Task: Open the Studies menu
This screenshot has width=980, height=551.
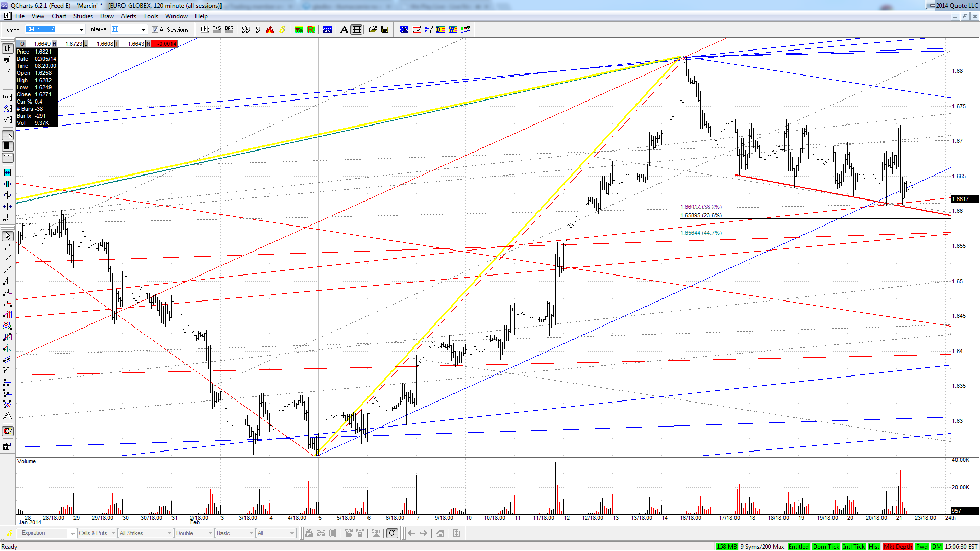Action: click(83, 16)
